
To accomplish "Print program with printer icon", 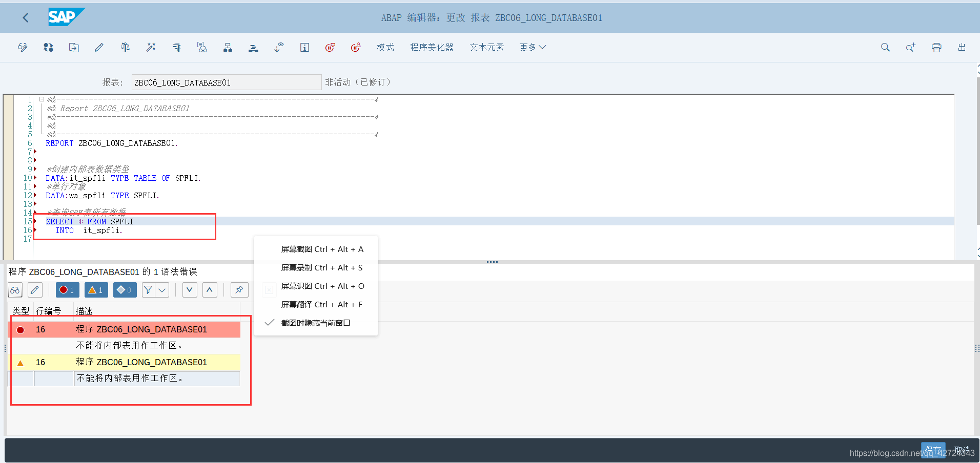I will click(x=936, y=48).
